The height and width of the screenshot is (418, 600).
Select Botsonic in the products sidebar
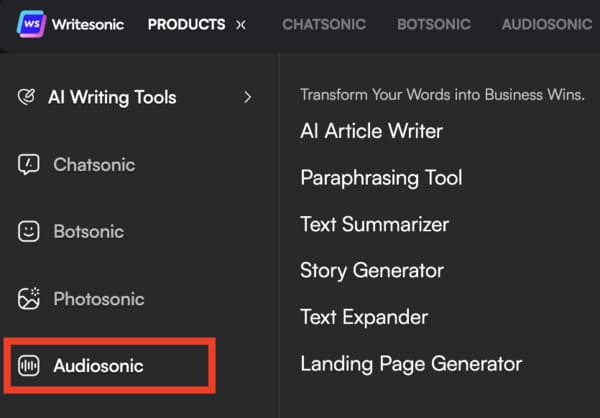[88, 232]
